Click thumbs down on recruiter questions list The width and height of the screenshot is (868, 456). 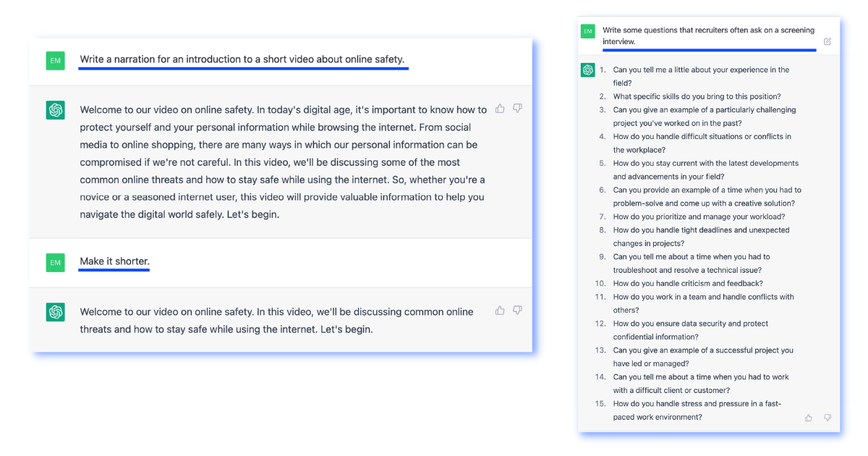click(827, 418)
